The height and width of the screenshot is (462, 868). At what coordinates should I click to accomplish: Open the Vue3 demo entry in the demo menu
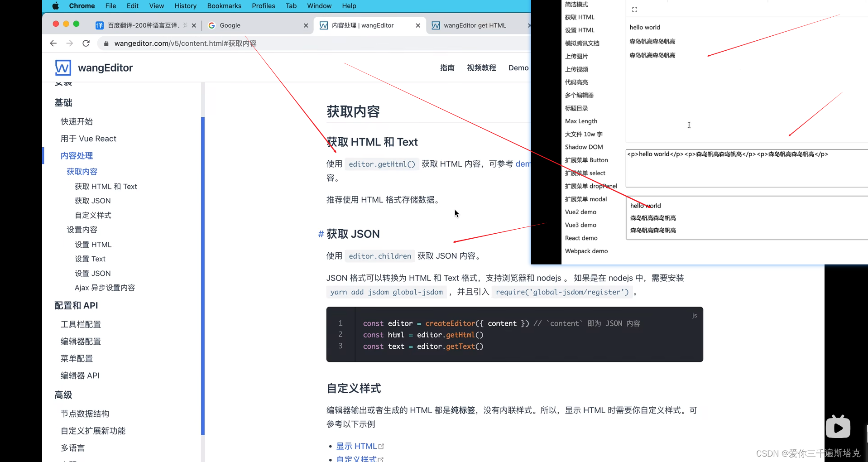point(580,225)
